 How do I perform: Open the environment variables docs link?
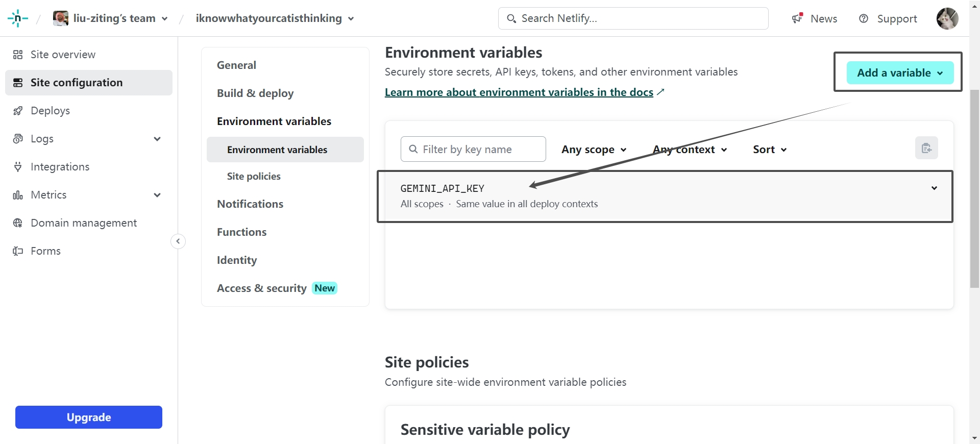coord(519,92)
